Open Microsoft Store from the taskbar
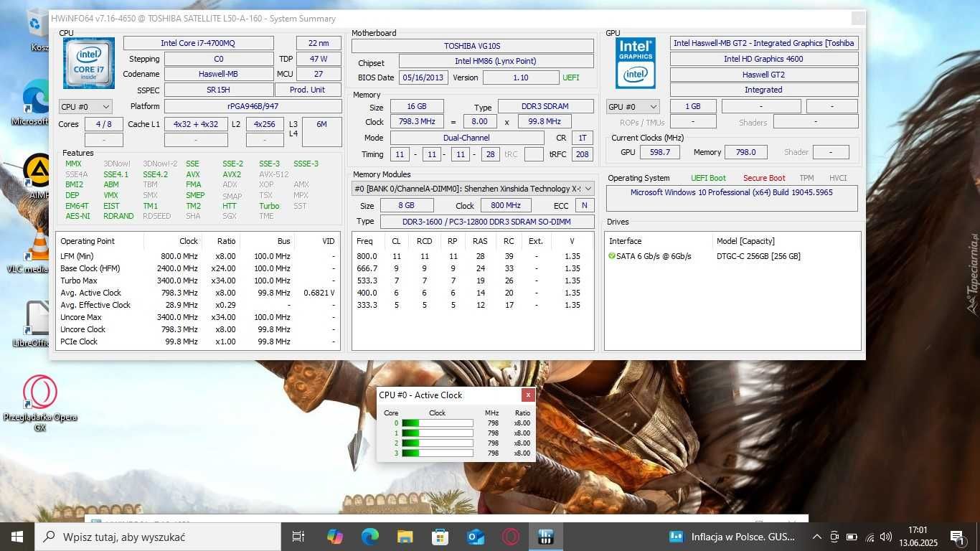 pos(440,537)
